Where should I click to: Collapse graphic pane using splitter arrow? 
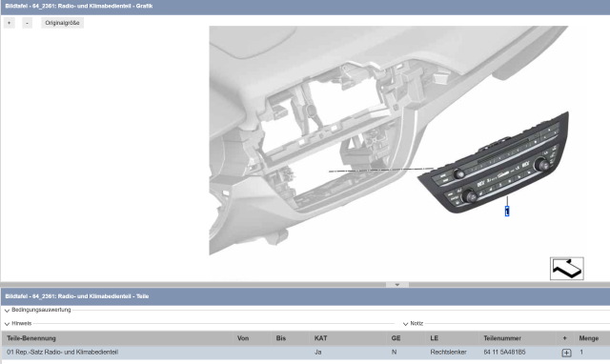tap(397, 285)
